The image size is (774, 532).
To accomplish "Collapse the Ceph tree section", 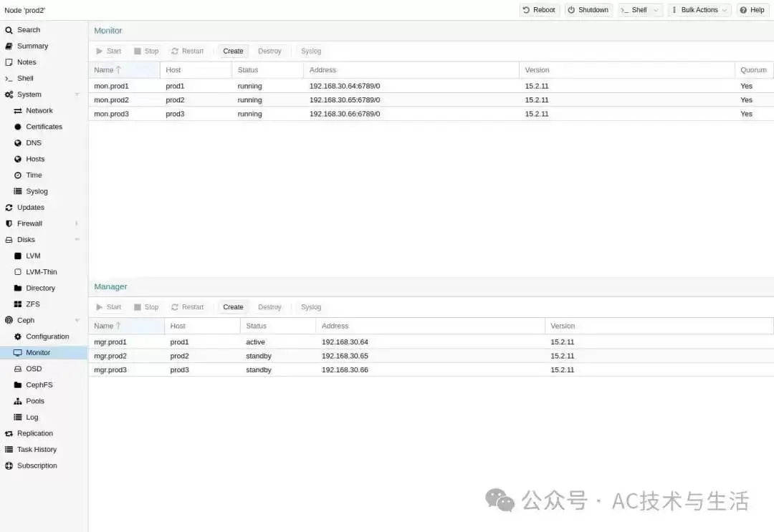I will (x=77, y=321).
